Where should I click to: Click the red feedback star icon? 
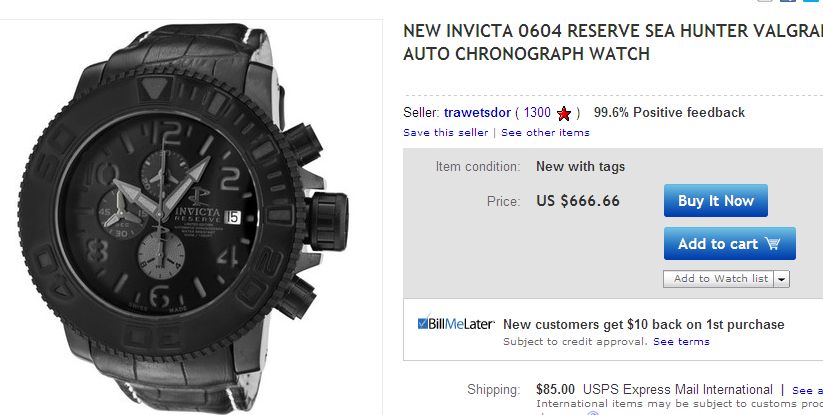564,113
